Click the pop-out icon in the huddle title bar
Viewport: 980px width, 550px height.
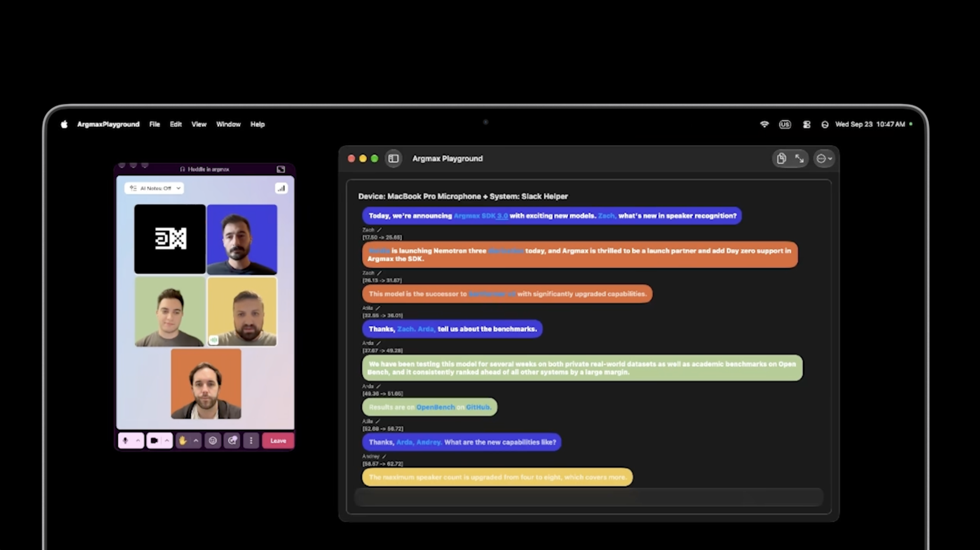pos(281,169)
